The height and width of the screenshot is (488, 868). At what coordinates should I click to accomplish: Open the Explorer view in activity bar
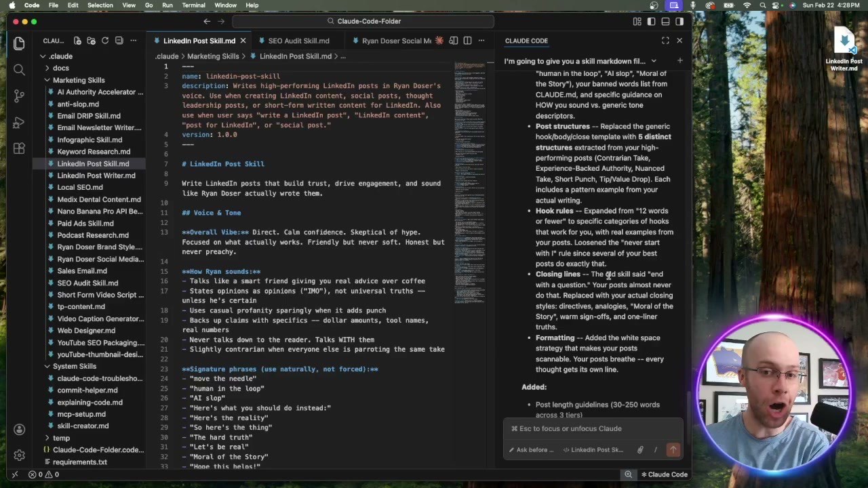point(19,44)
